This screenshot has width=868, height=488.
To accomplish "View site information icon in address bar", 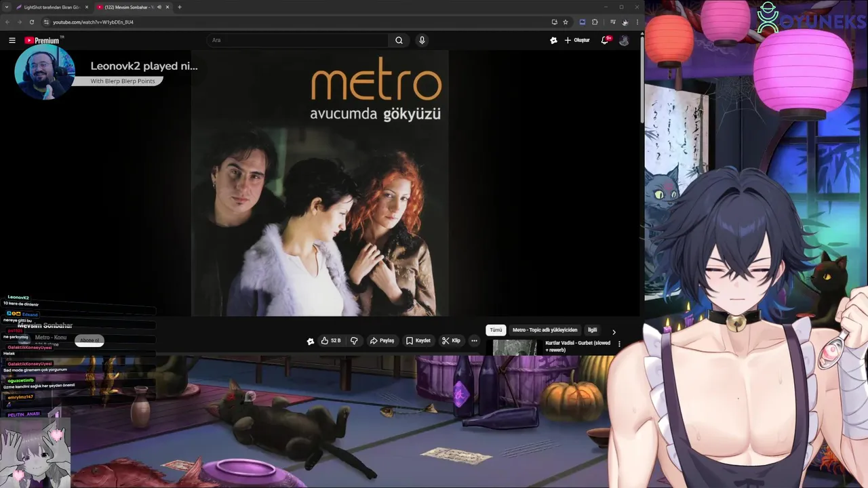I will tap(46, 22).
